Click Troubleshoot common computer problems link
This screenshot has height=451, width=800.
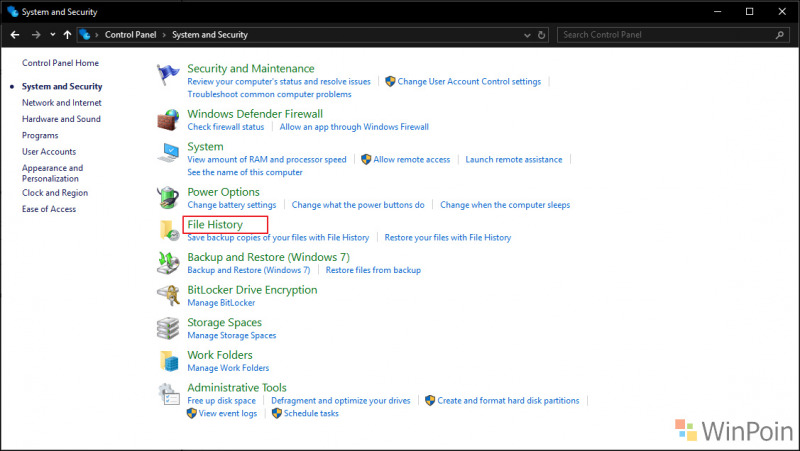(269, 94)
